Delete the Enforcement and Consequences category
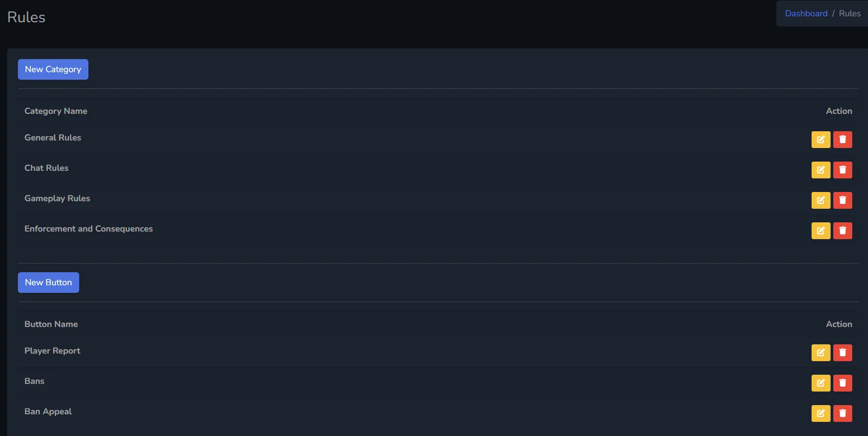Image resolution: width=868 pixels, height=436 pixels. pos(843,230)
